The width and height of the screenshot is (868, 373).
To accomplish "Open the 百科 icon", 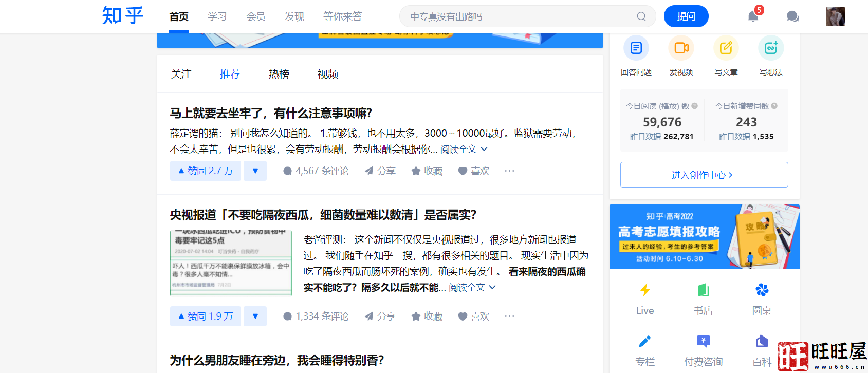I will click(x=762, y=341).
